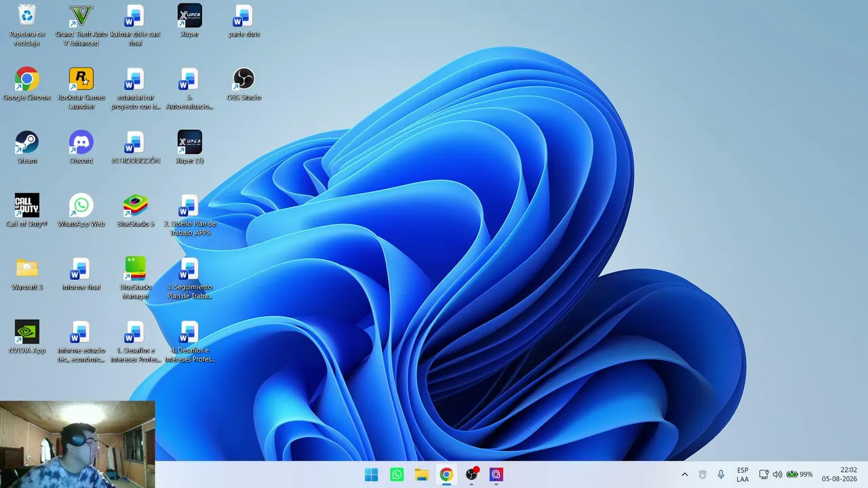Launch the Rockstar Games Launcher shortcut
The image size is (868, 488).
coord(81,89)
